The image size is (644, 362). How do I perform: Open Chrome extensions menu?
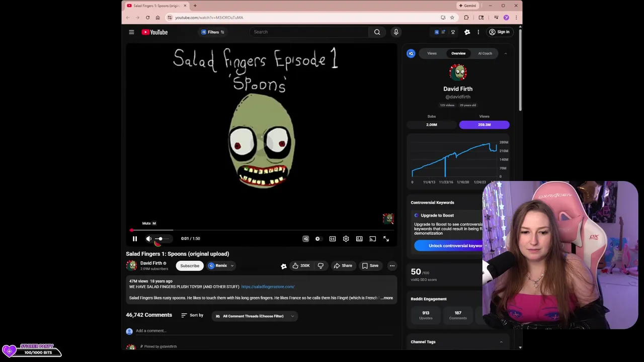point(466,18)
